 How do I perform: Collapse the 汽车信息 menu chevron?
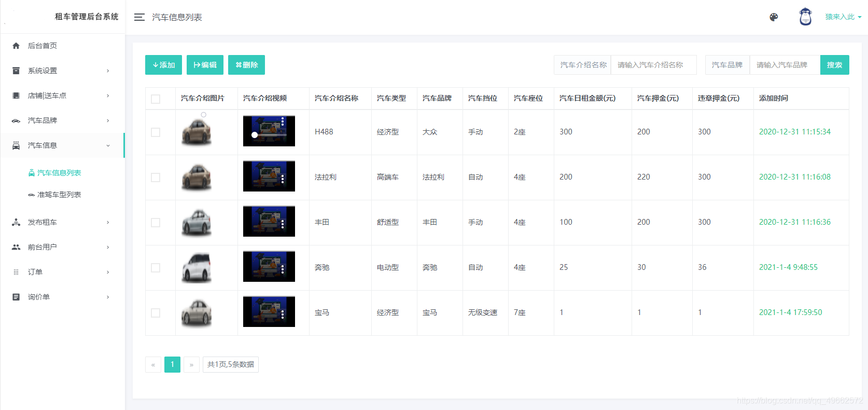pyautogui.click(x=108, y=145)
